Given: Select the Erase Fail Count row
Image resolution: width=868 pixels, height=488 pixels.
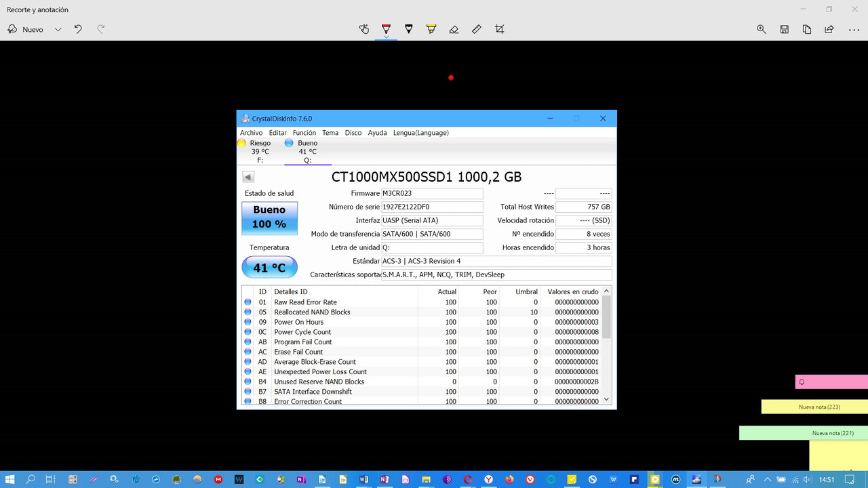Looking at the screenshot, I should [x=421, y=352].
